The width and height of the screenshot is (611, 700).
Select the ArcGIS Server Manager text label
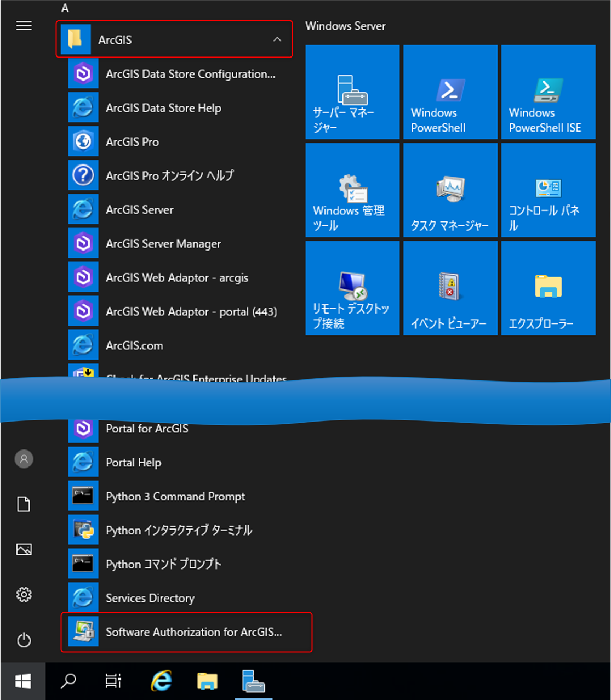pos(163,243)
